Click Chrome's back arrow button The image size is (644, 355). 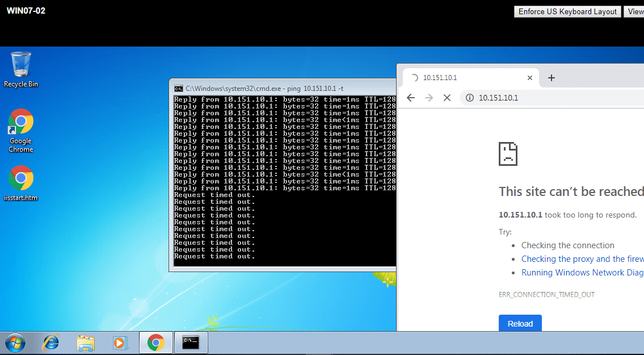411,98
